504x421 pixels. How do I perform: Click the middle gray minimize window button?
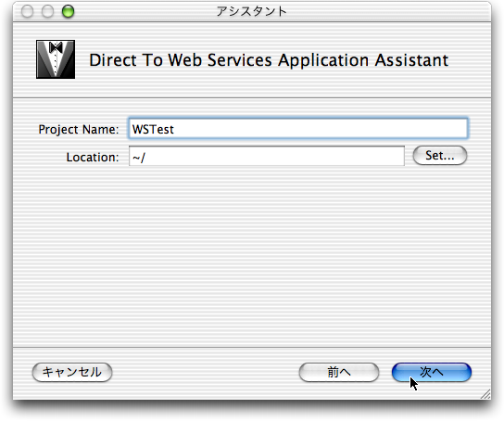[x=47, y=11]
